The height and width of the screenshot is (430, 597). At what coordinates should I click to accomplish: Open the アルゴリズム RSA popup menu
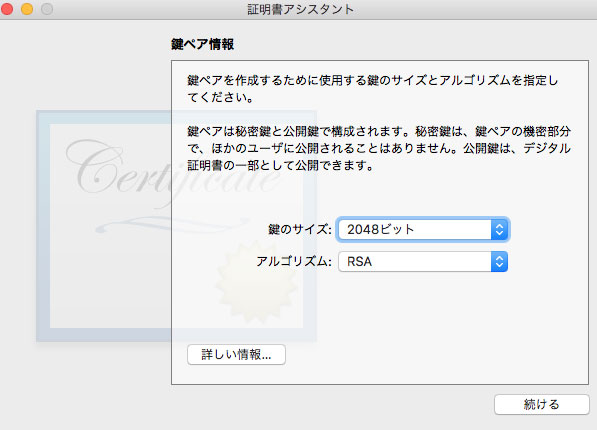423,261
